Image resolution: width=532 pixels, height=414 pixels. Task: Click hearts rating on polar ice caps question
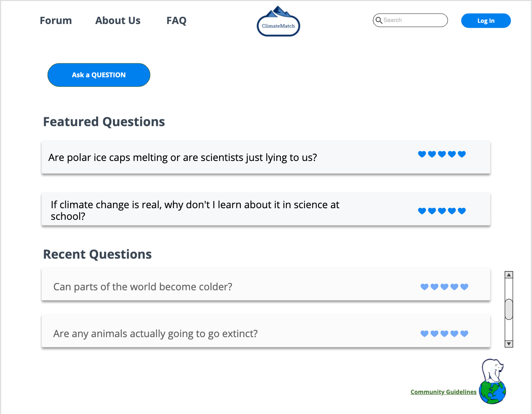click(441, 154)
